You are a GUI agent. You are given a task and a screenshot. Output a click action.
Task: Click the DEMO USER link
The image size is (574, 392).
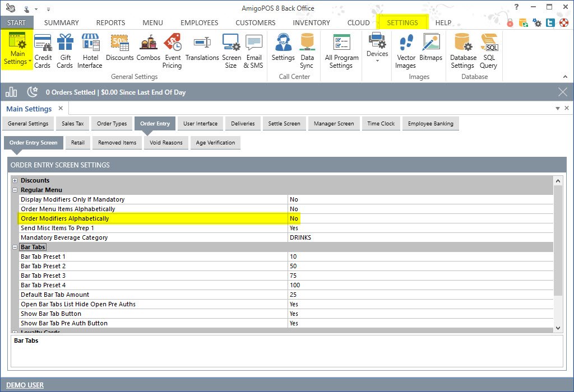click(x=25, y=385)
